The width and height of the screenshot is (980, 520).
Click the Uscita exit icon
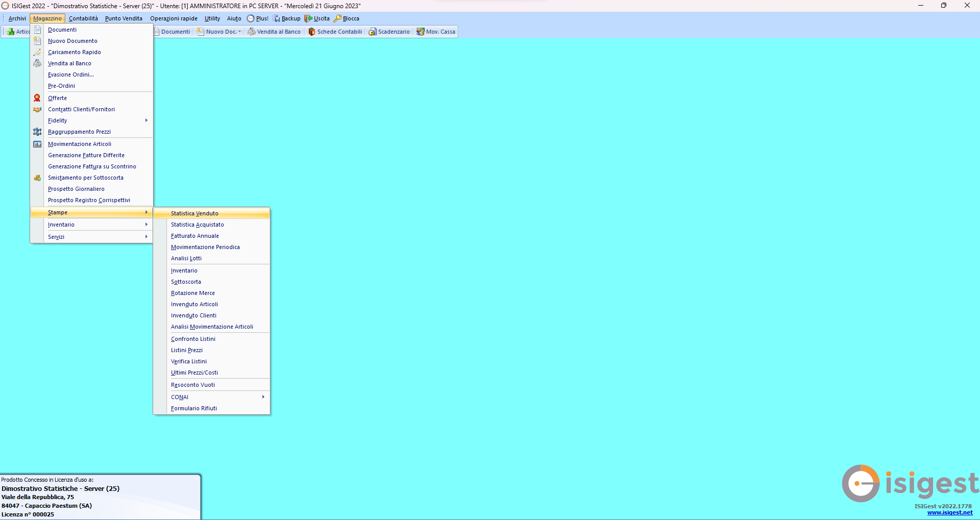(308, 18)
